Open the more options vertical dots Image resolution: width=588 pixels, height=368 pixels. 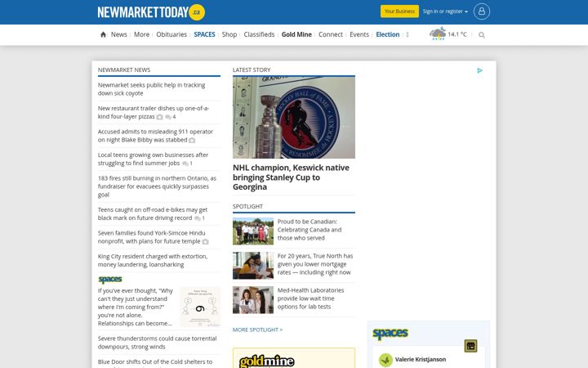(408, 34)
